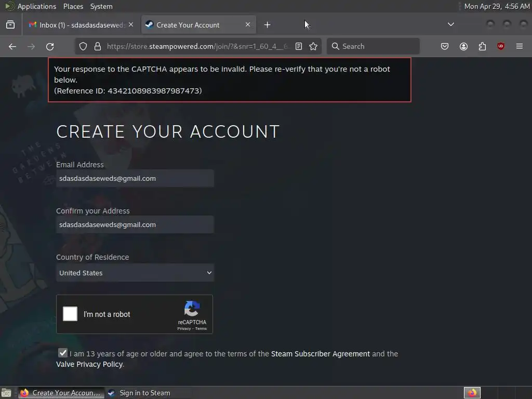Switch to Create Your Account taskbar window
Screen dimensions: 532x399
click(x=61, y=393)
